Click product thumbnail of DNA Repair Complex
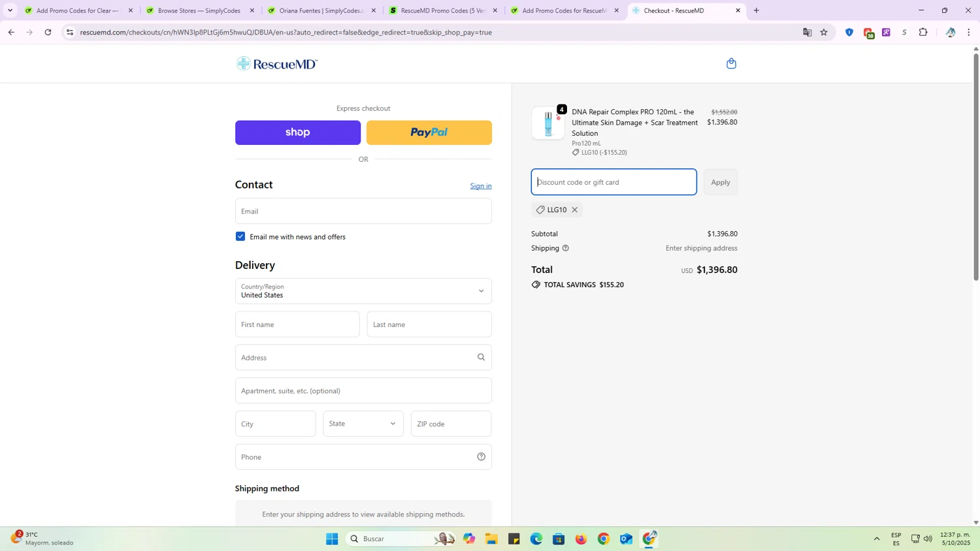Image resolution: width=980 pixels, height=551 pixels. [548, 123]
